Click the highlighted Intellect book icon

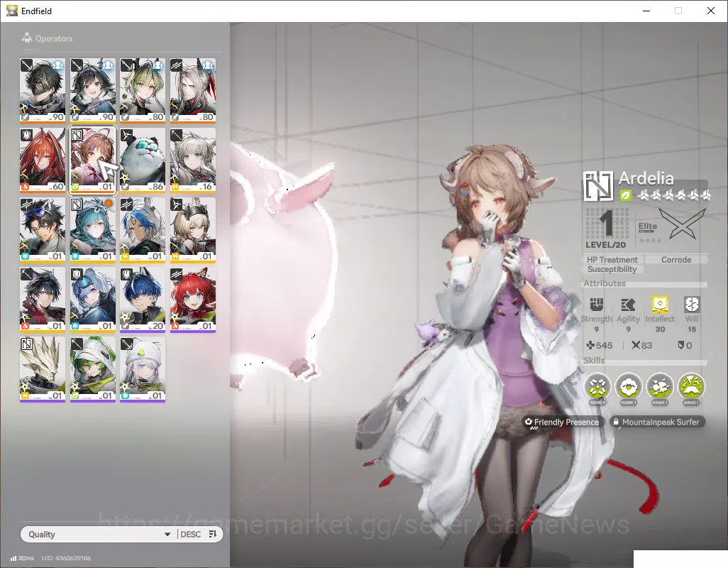point(660,305)
